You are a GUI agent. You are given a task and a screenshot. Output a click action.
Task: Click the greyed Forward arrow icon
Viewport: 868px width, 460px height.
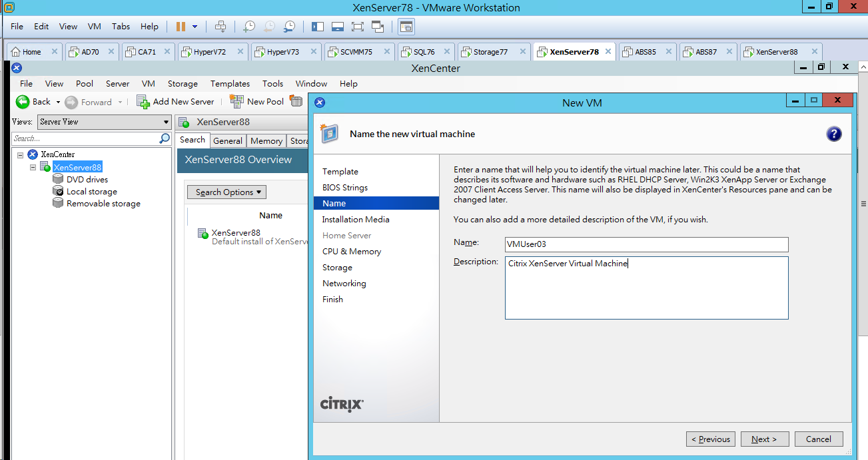[71, 102]
